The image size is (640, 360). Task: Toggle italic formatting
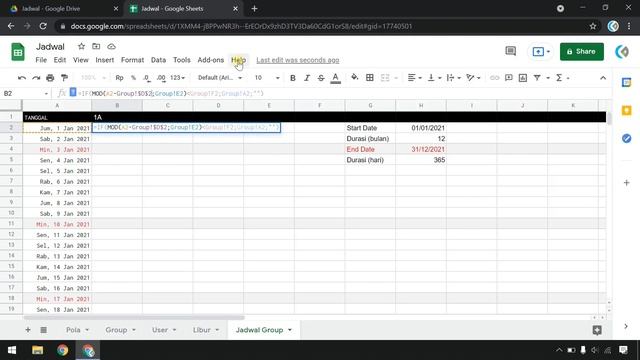point(307,78)
